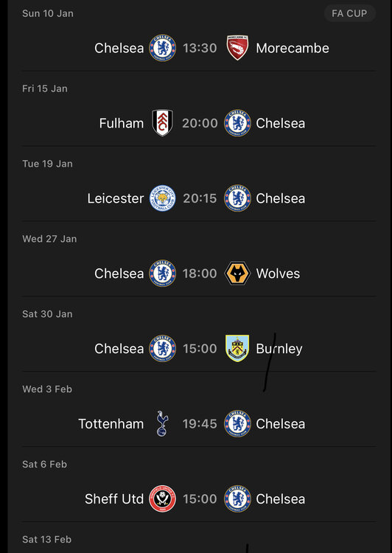
Task: Tap Chelsea crest in Sheff Utd fixture
Action: (237, 498)
